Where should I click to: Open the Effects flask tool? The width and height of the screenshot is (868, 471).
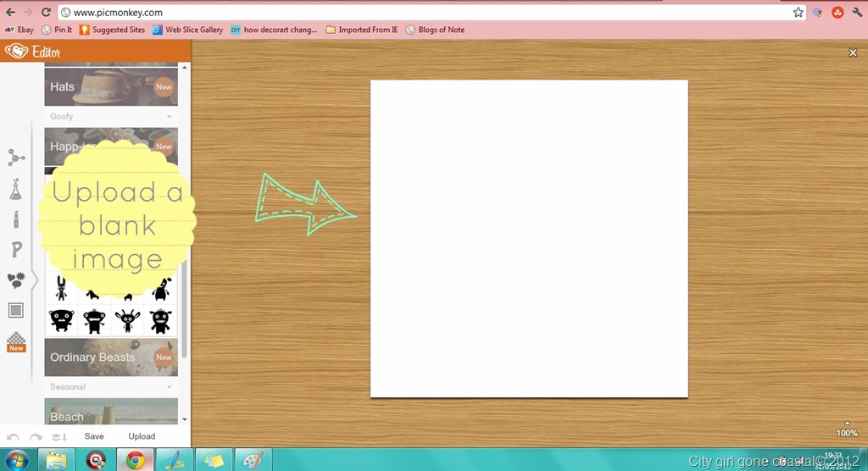coord(15,190)
